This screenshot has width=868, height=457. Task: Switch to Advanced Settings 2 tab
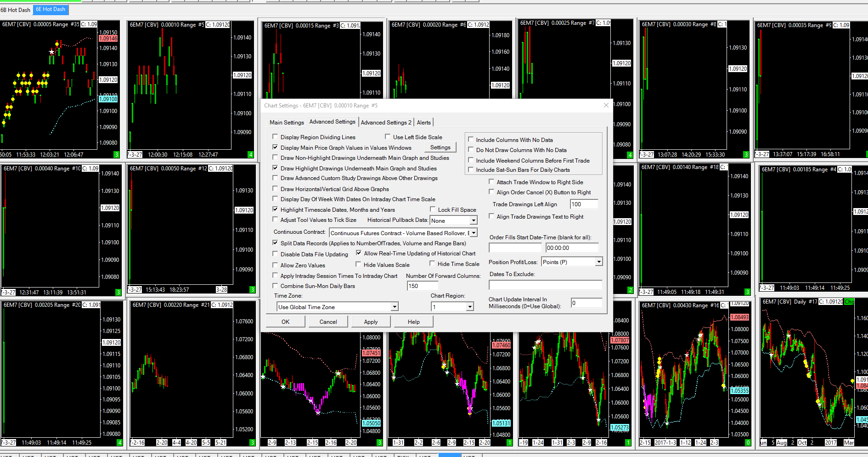(386, 123)
